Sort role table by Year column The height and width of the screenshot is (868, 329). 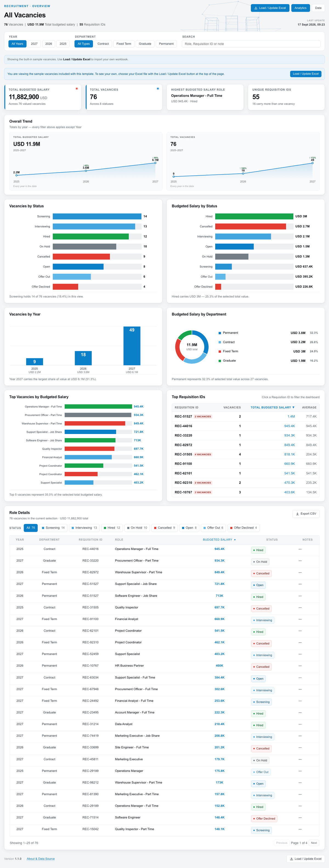coord(19,539)
